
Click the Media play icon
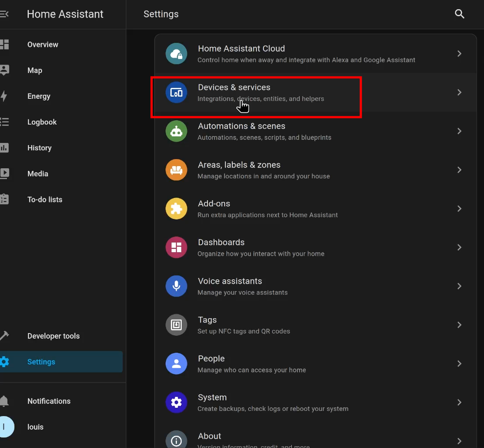(4, 174)
